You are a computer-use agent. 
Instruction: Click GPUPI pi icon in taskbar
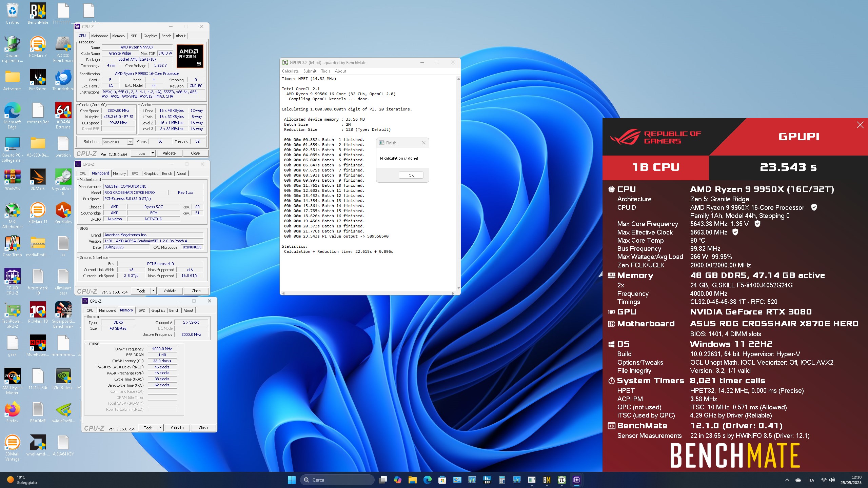pos(561,480)
